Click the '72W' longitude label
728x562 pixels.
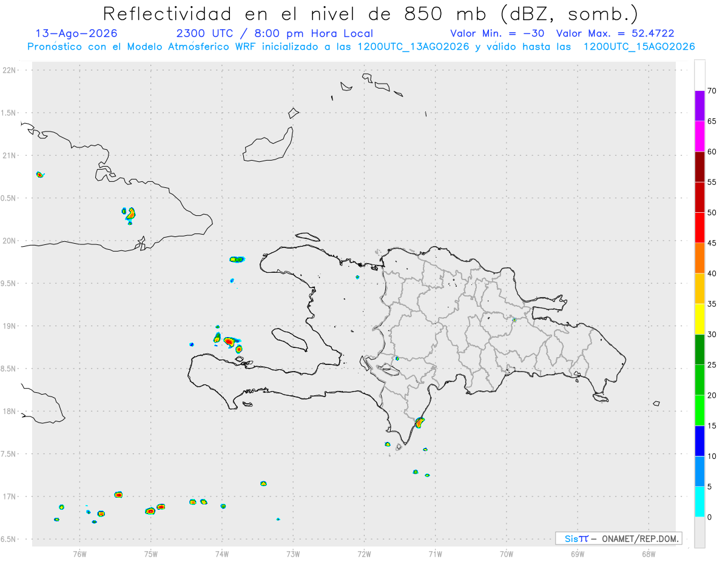(x=364, y=554)
